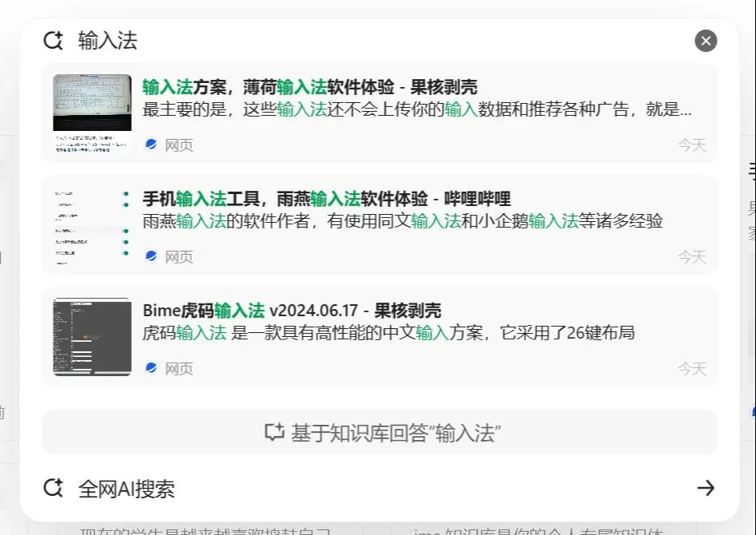The image size is (756, 535).
Task: Click the right arrow beside 全网AI搜索
Action: [x=706, y=488]
